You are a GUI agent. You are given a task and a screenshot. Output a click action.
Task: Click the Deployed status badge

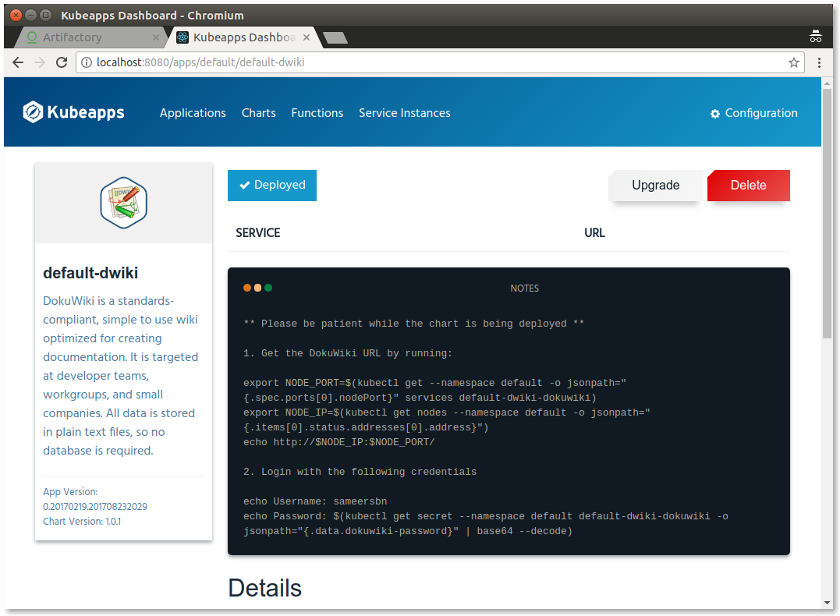click(x=272, y=186)
